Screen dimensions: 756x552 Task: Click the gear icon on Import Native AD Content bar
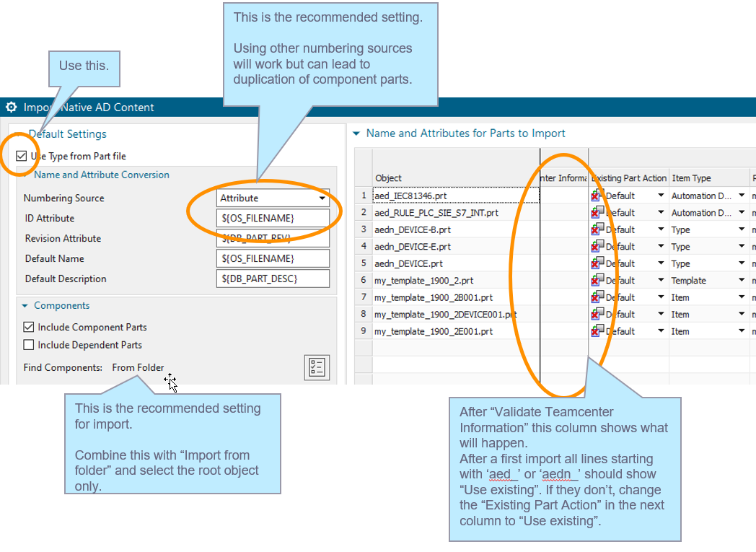12,107
